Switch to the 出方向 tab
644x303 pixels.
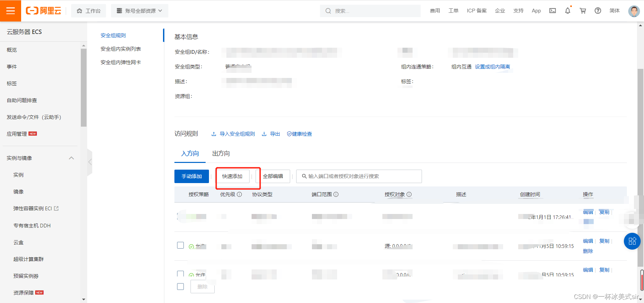[x=221, y=154]
